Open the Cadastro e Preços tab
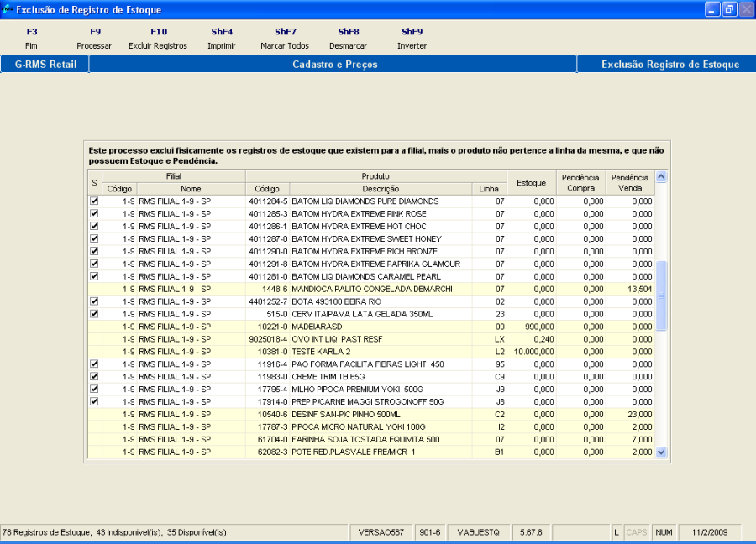Viewport: 756px width, 544px height. 333,64
